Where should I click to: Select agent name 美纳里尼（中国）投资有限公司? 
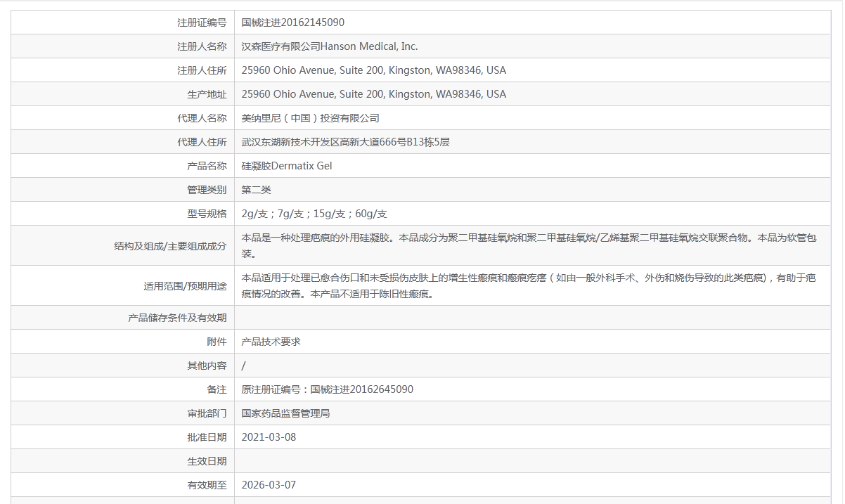pos(311,118)
